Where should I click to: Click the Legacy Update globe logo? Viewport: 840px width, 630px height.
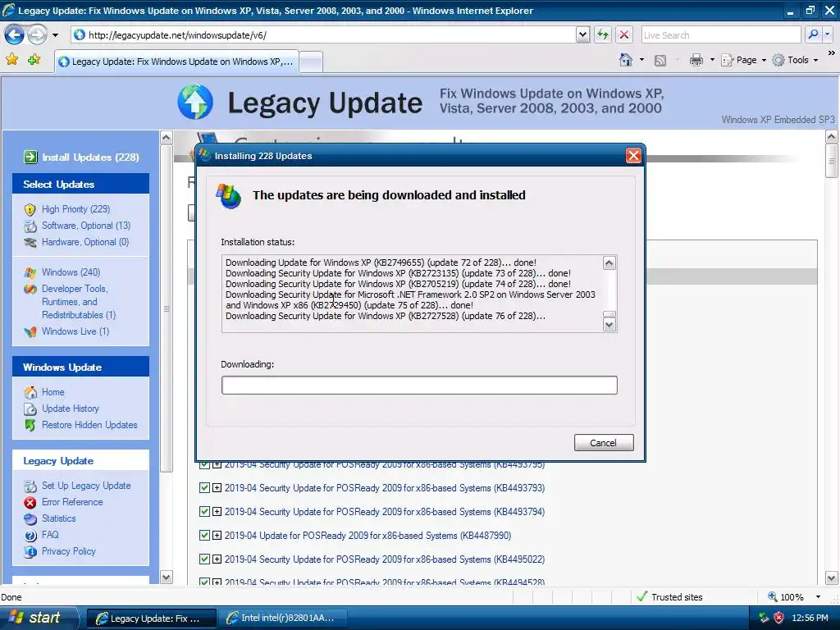tap(195, 102)
